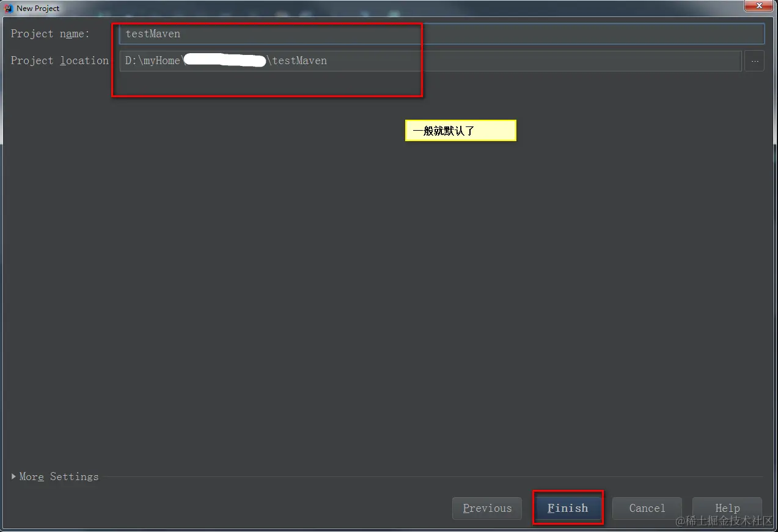Open Help for the New Project dialog

727,508
